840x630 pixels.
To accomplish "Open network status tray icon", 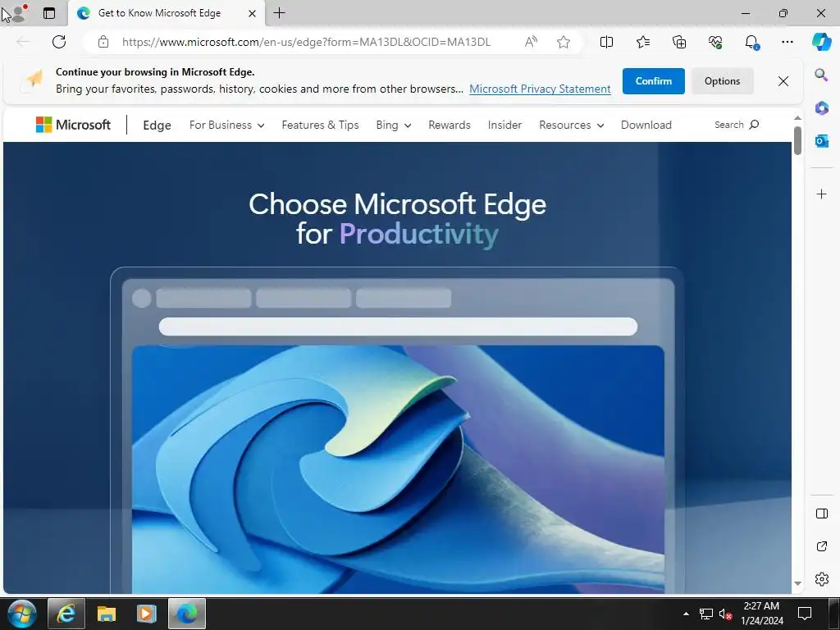I will pyautogui.click(x=706, y=614).
